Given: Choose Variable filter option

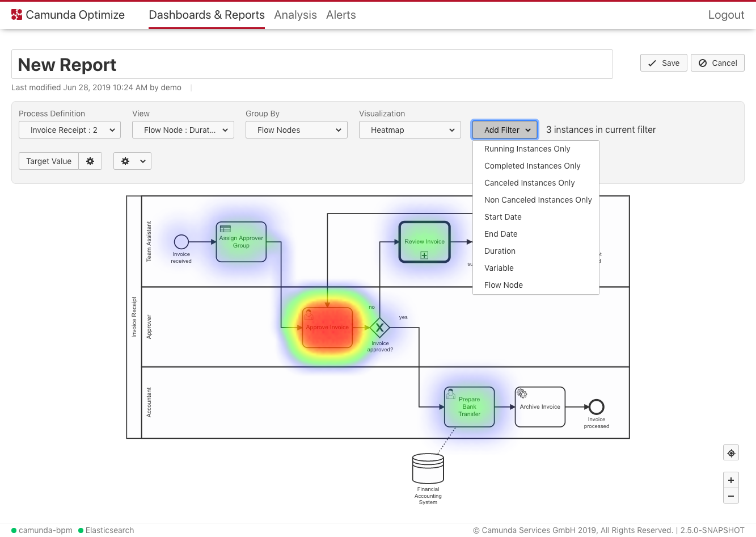Looking at the screenshot, I should click(x=536, y=268).
